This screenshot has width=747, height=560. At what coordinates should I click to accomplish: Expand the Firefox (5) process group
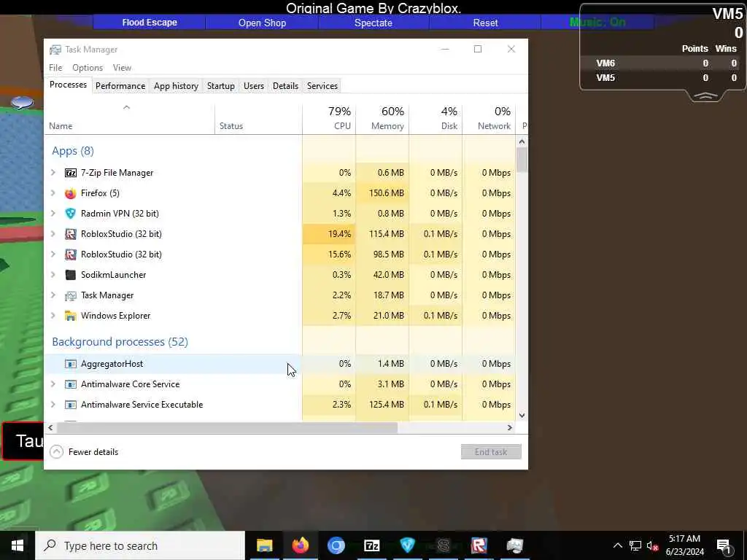(53, 193)
